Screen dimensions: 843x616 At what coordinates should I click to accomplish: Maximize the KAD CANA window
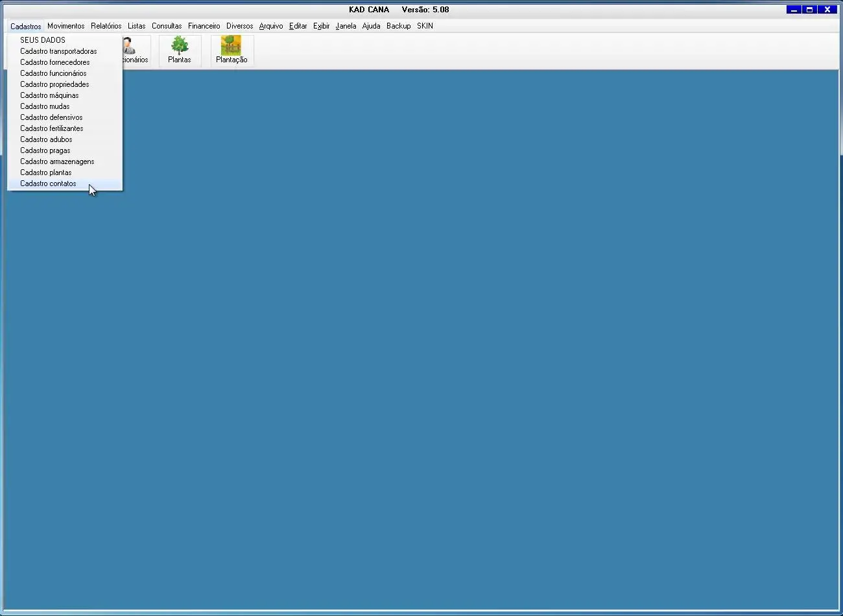coord(809,10)
